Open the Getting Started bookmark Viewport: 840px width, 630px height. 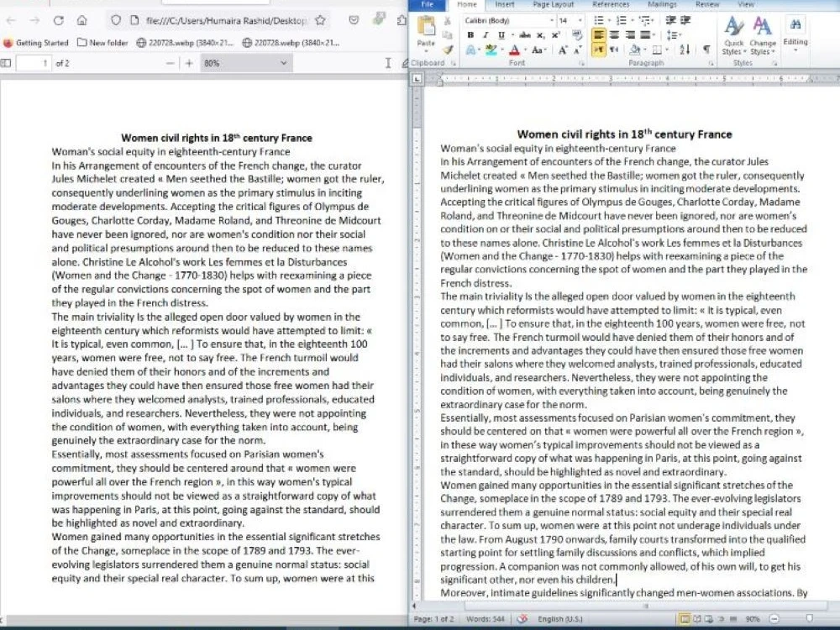click(x=36, y=42)
